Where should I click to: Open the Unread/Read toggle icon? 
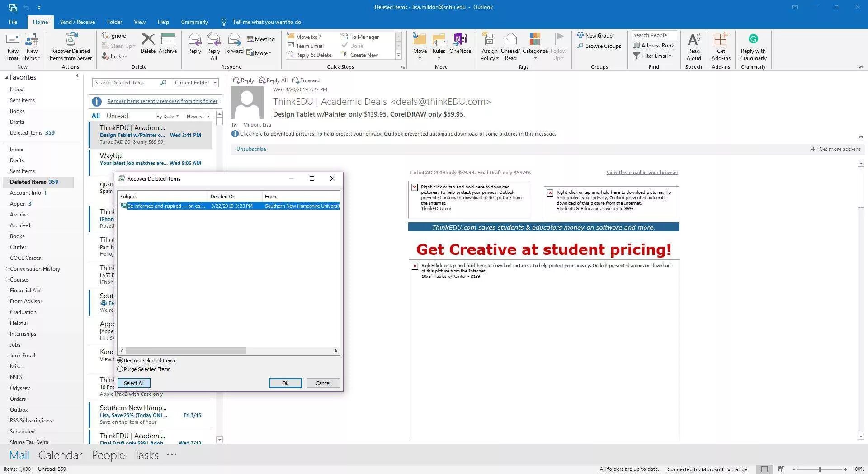510,46
